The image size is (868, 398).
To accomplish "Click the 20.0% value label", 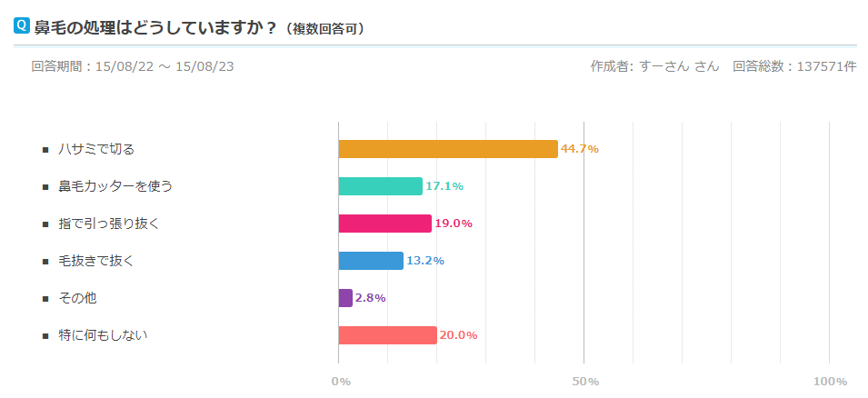I will pos(458,335).
